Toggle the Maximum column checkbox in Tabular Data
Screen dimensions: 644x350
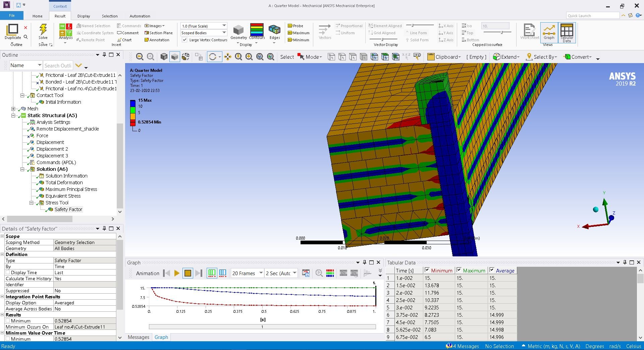point(459,270)
